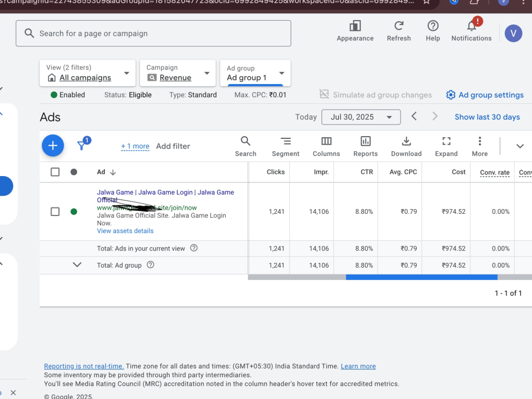Open the account avatar V
The height and width of the screenshot is (399, 532).
[513, 33]
